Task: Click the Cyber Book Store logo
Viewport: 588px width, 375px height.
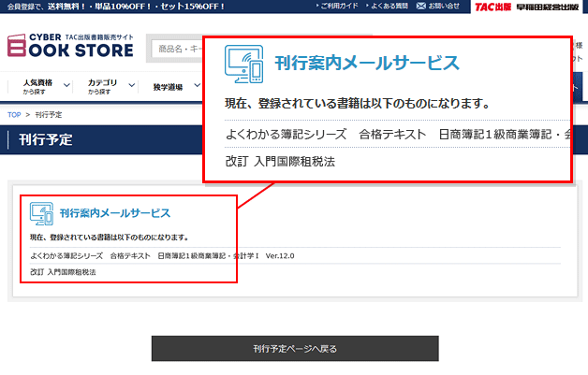Action: coord(70,46)
